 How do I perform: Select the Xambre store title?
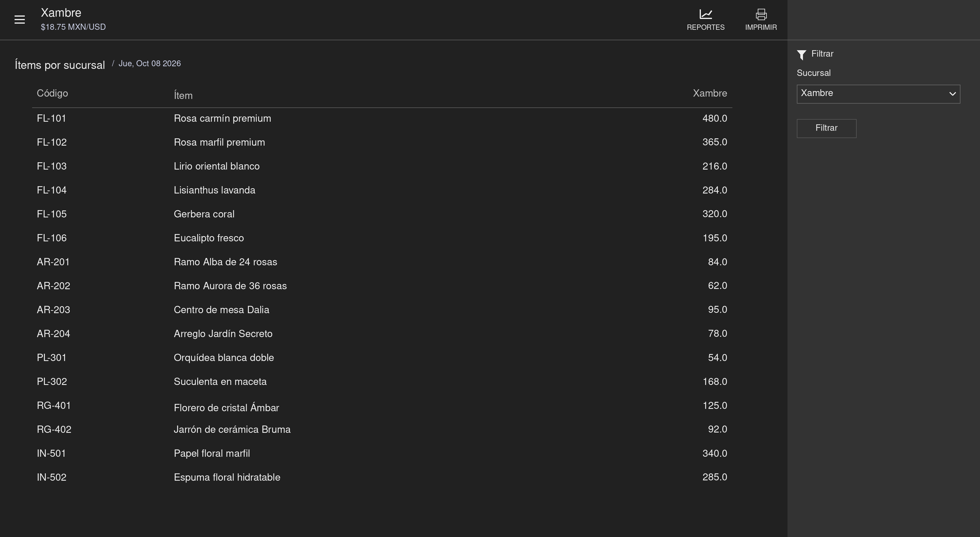61,13
